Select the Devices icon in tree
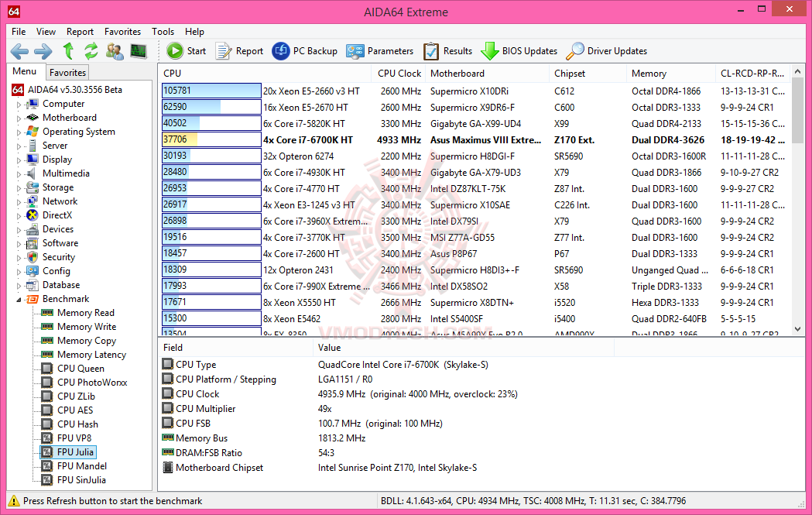Screen dimensions: 812x515 coord(32,229)
